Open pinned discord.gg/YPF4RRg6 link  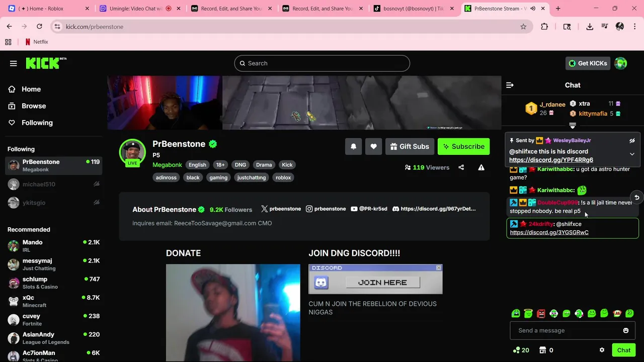click(551, 160)
